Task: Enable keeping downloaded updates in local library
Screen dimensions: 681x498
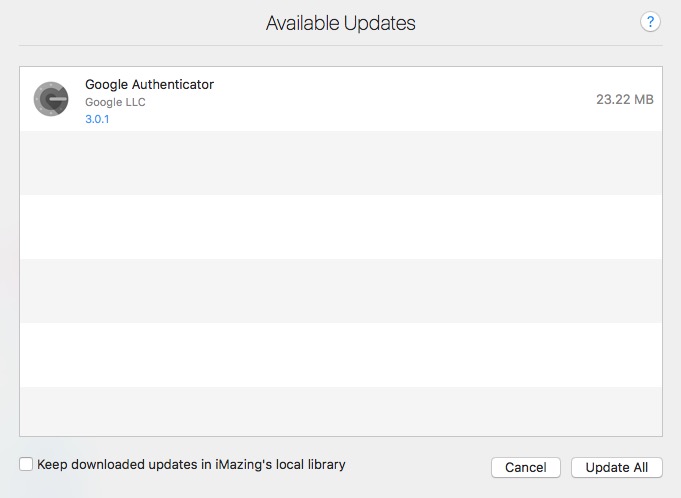Action: 26,464
